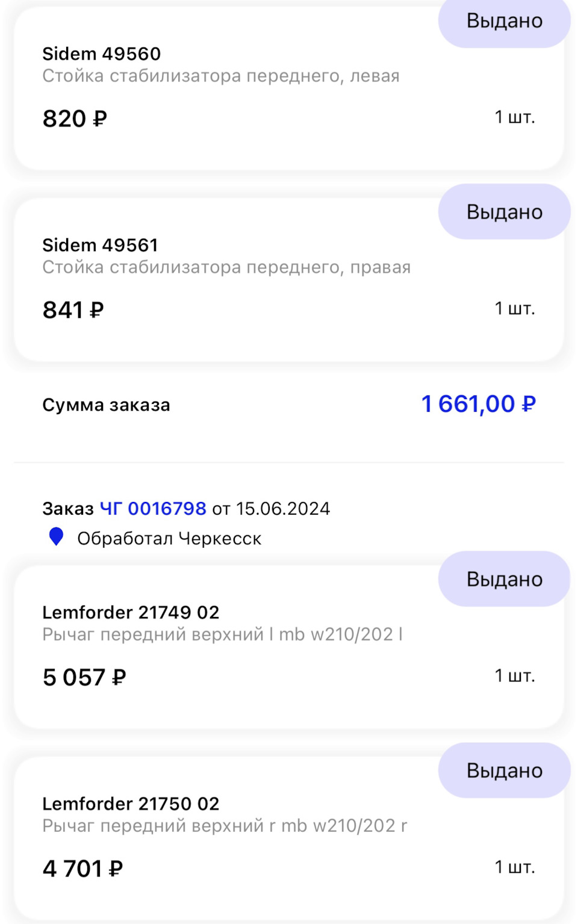Select the 4 701 ₽ price
Screen dimensions: 578x924
point(82,869)
